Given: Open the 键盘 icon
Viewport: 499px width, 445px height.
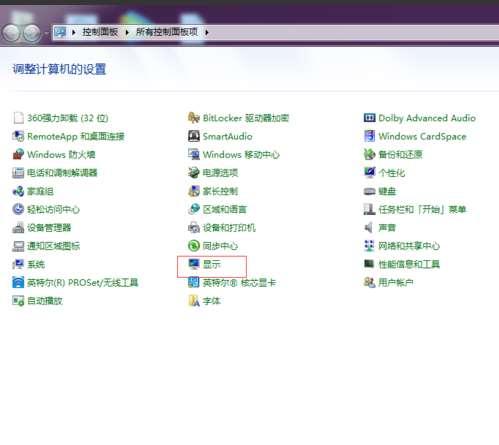Looking at the screenshot, I should (369, 191).
